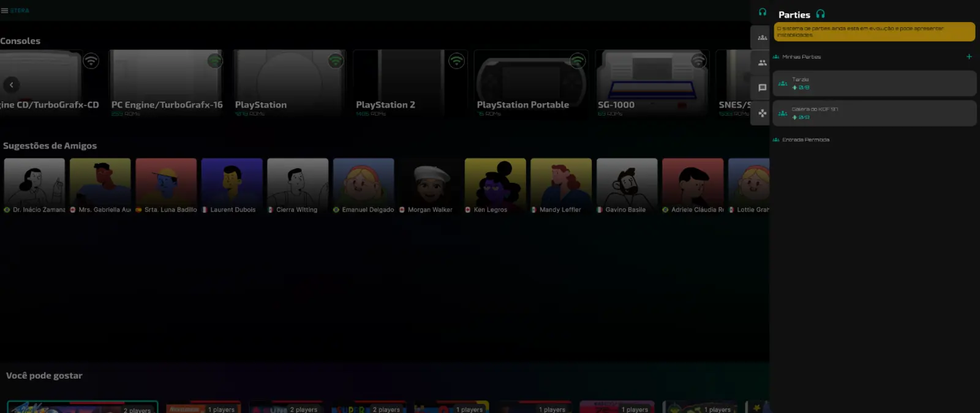The image size is (980, 413).
Task: Click the headphones icon next to Parties title
Action: (820, 14)
